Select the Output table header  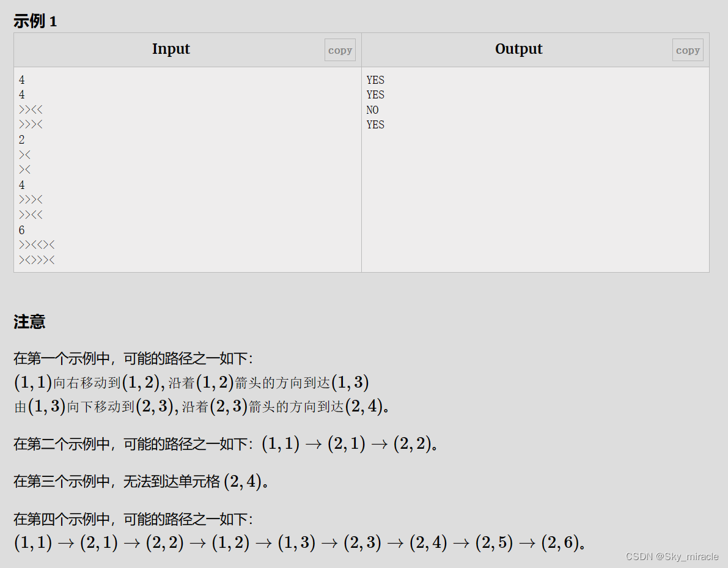pos(518,50)
